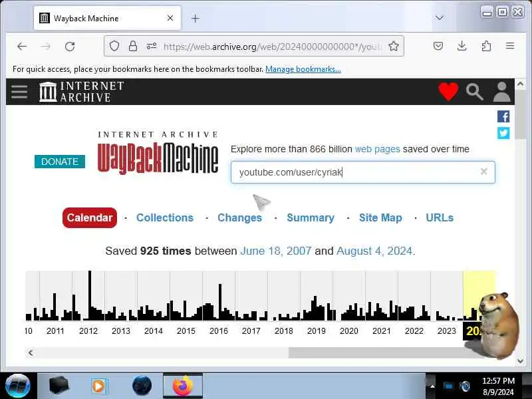Select year 2013 on the timeline
The image size is (532, 399).
pos(121,331)
